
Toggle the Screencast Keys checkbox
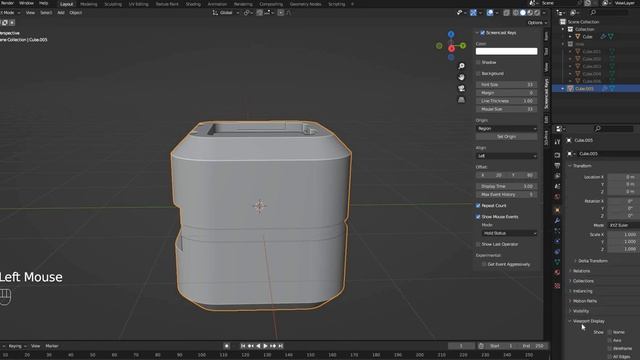pyautogui.click(x=482, y=33)
